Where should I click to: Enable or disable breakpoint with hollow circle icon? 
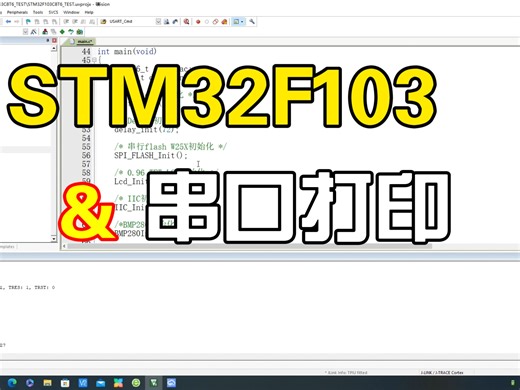(207, 22)
